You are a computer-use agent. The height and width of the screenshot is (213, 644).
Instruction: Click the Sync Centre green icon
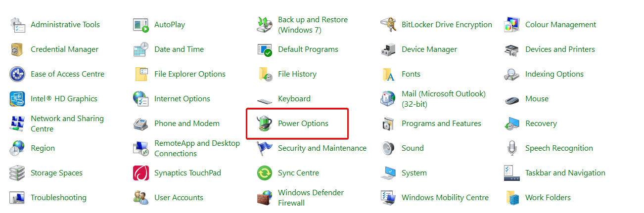tap(265, 173)
